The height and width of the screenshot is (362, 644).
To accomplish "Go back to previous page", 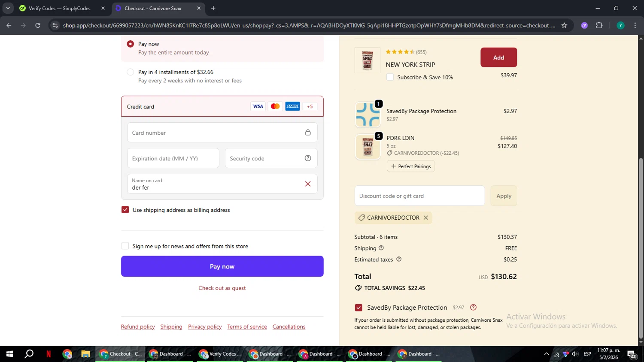I will (x=9, y=25).
